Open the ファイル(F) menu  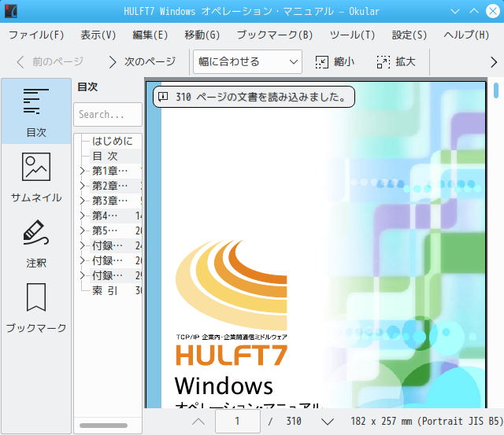[x=36, y=35]
